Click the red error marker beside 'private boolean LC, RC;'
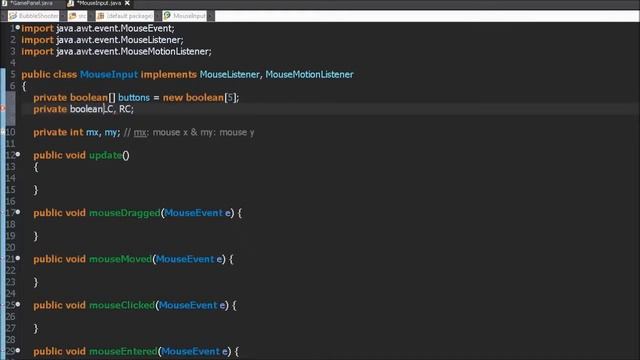This screenshot has width=640, height=360. [x=2, y=109]
